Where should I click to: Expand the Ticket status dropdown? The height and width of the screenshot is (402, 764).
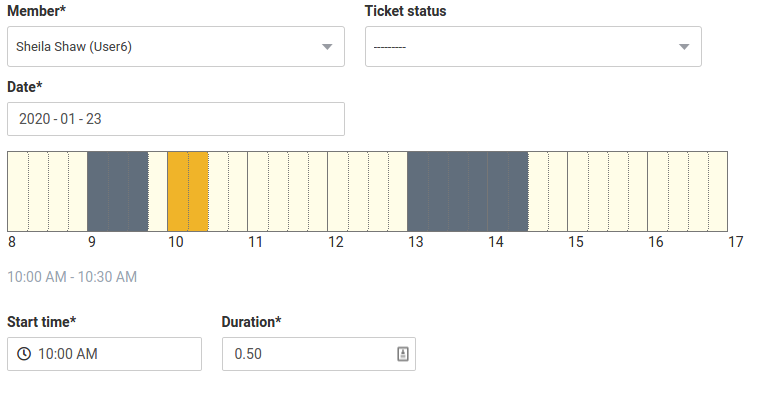point(533,47)
